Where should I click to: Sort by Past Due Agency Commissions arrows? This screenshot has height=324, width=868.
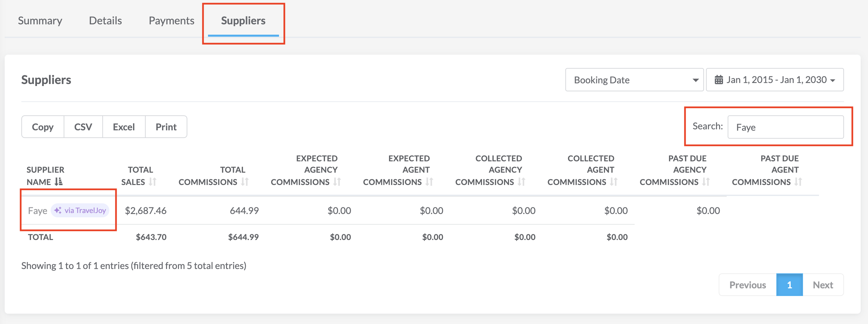[706, 182]
